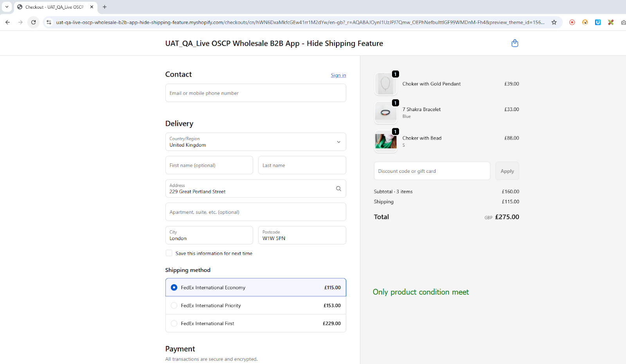The height and width of the screenshot is (364, 626).
Task: Tick Save this information for next time
Action: pyautogui.click(x=169, y=253)
